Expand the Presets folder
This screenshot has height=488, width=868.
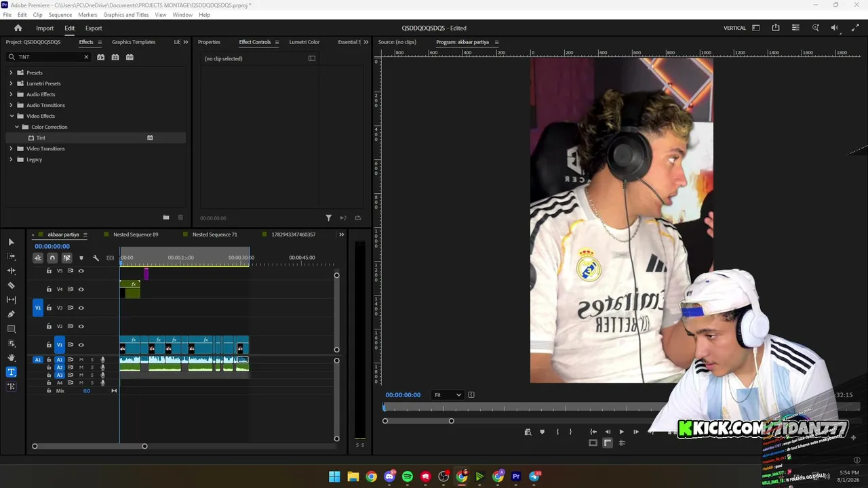[x=11, y=73]
